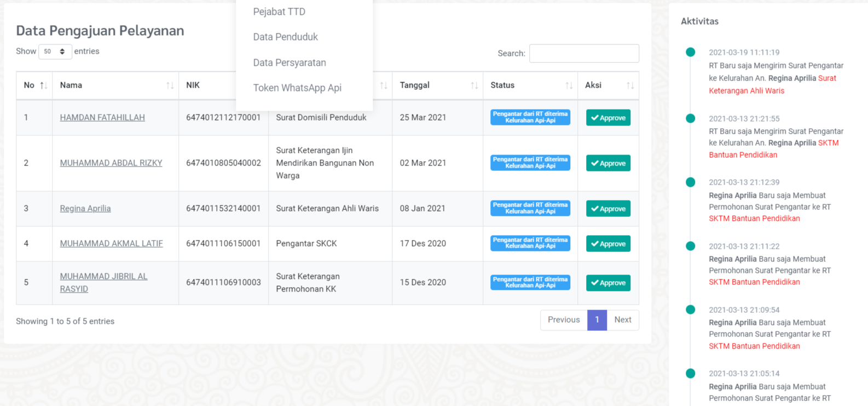
Task: Click activity timestamp 2021-03-13 21:21:55
Action: pyautogui.click(x=744, y=118)
